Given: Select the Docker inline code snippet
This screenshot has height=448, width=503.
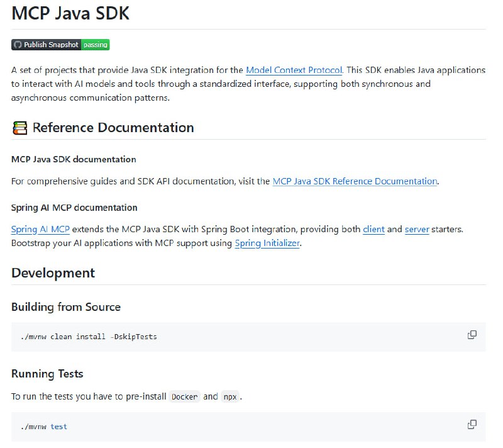Looking at the screenshot, I should [185, 396].
